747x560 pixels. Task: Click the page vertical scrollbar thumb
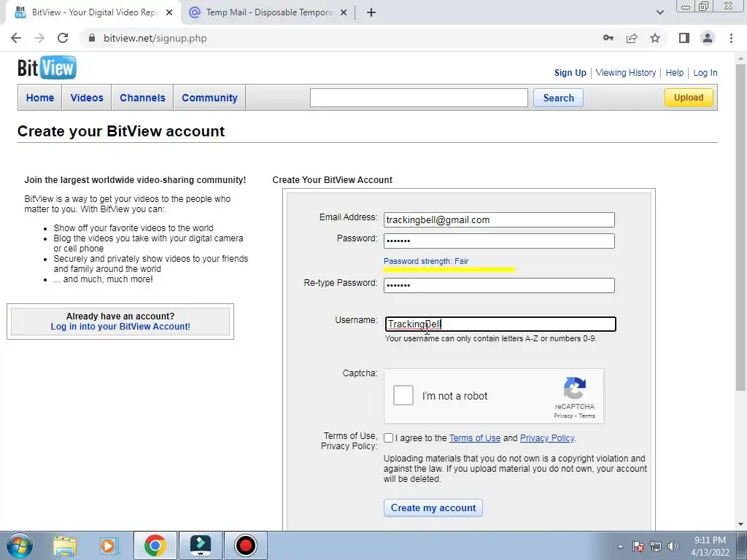point(740,226)
